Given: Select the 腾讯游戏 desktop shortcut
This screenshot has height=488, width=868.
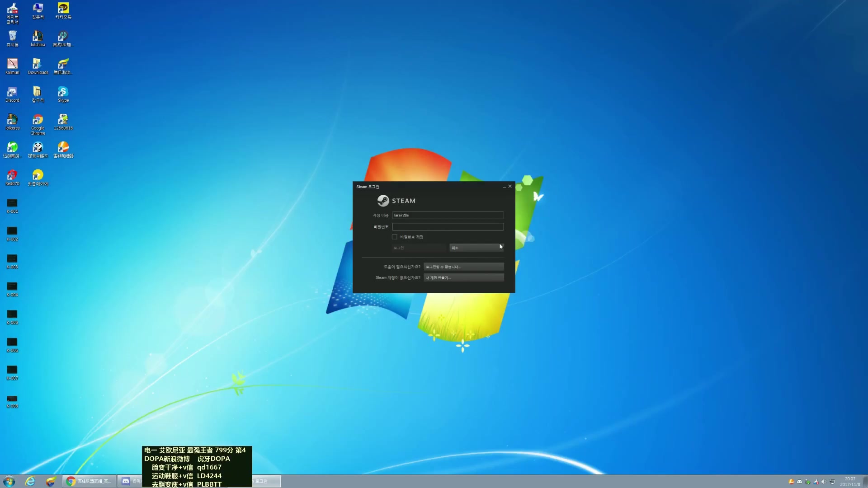Looking at the screenshot, I should click(x=63, y=66).
